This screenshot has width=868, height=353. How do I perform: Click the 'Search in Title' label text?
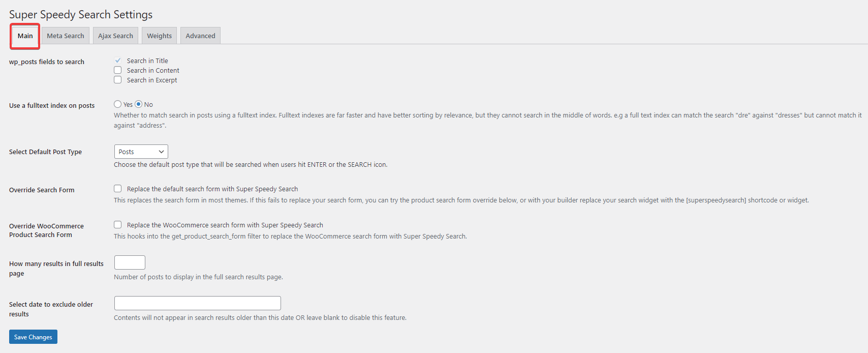coord(146,60)
